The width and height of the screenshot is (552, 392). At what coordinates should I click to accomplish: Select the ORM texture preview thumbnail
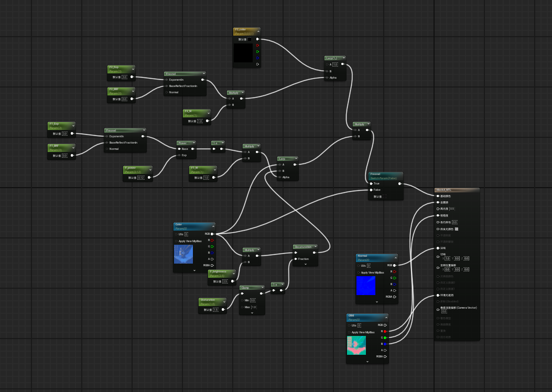(356, 345)
